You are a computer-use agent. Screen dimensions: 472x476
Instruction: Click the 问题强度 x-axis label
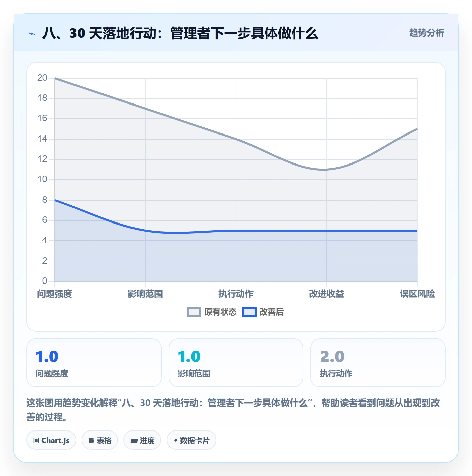coord(55,294)
